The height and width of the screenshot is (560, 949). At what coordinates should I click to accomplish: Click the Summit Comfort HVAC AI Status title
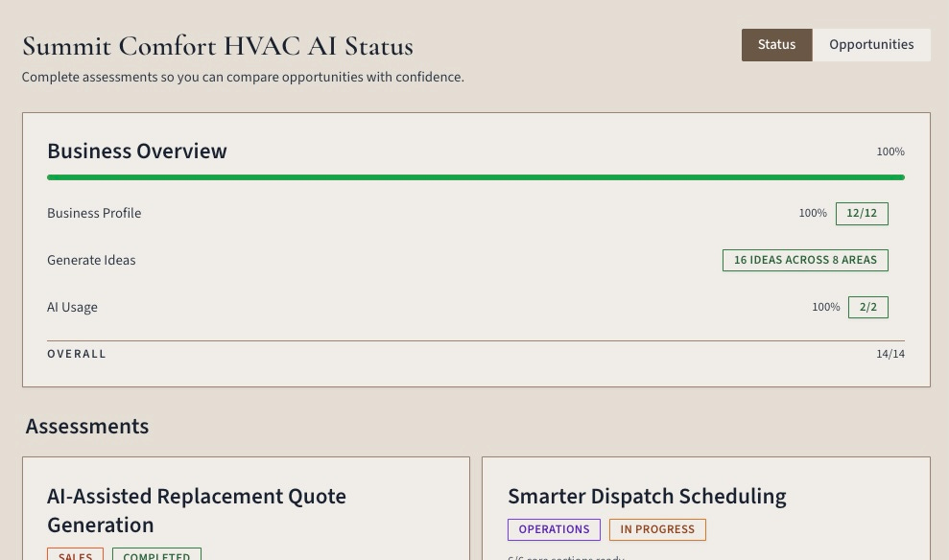(218, 46)
